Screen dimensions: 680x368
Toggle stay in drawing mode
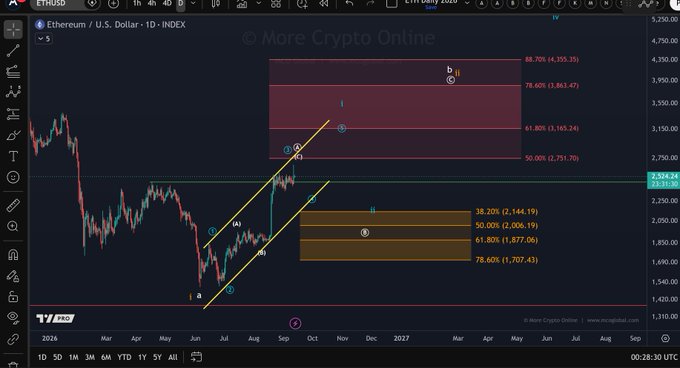[x=13, y=276]
